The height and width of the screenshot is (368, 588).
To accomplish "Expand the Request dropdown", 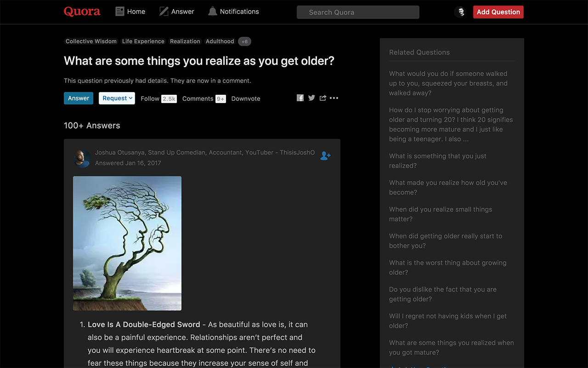I will click(117, 98).
